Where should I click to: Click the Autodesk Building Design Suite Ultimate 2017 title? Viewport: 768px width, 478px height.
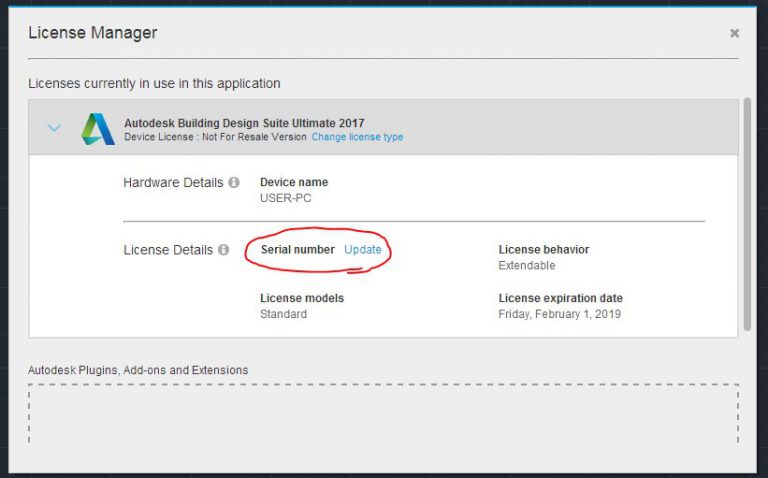244,123
